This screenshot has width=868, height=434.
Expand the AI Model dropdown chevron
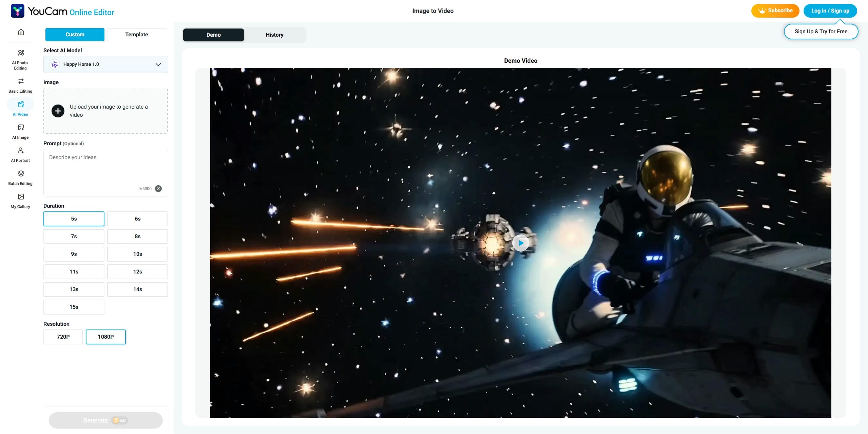[x=158, y=64]
